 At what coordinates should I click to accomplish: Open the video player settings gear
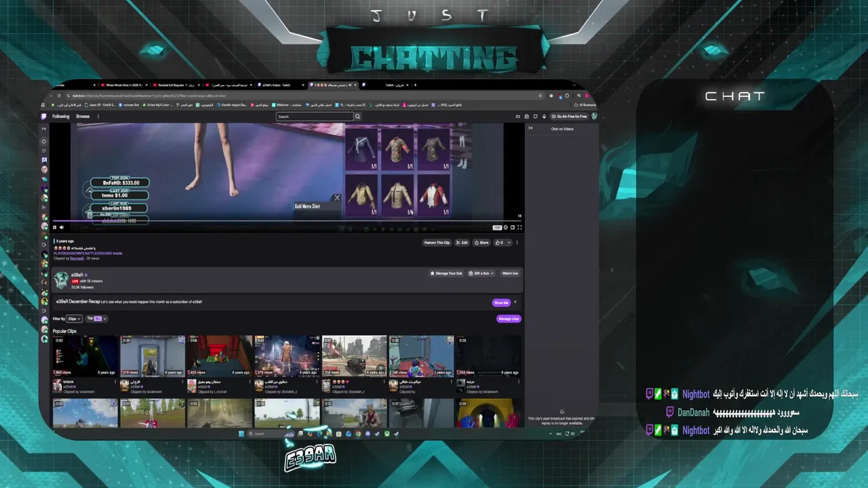505,227
